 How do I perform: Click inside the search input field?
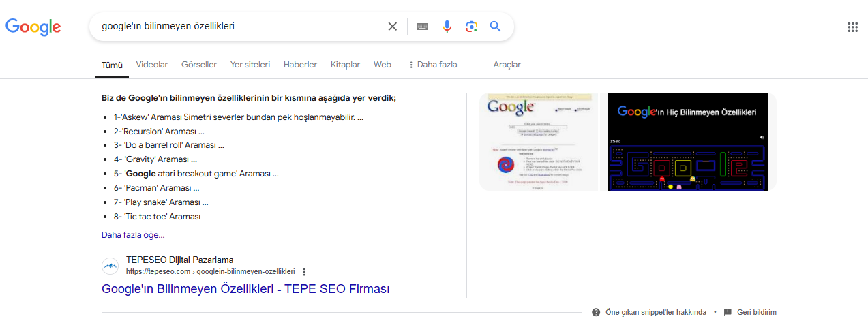[x=239, y=27]
